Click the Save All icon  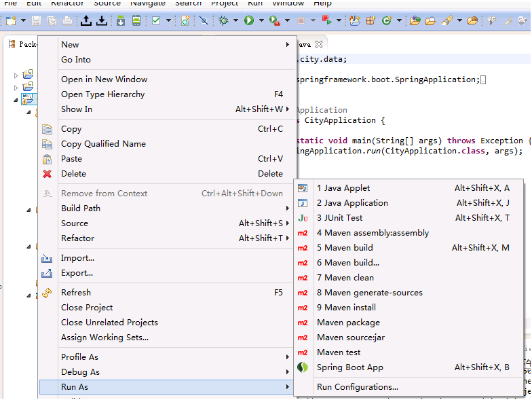tap(52, 20)
